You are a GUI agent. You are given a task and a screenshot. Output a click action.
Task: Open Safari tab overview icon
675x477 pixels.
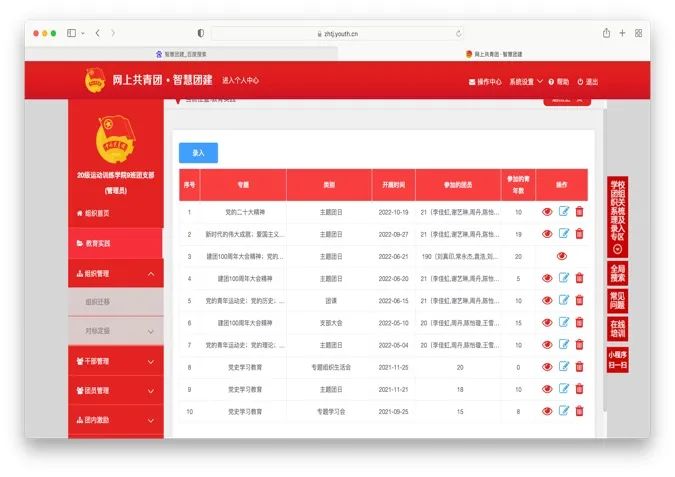point(638,33)
